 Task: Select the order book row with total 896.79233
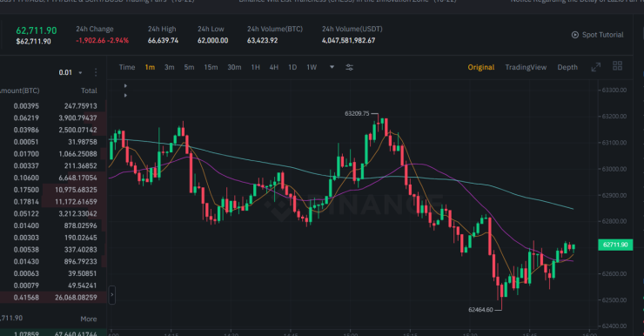pyautogui.click(x=53, y=261)
